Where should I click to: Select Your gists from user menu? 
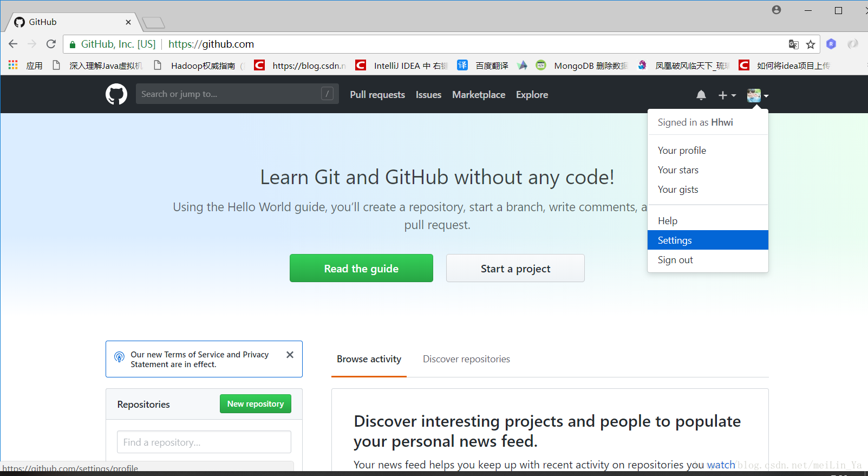point(708,190)
